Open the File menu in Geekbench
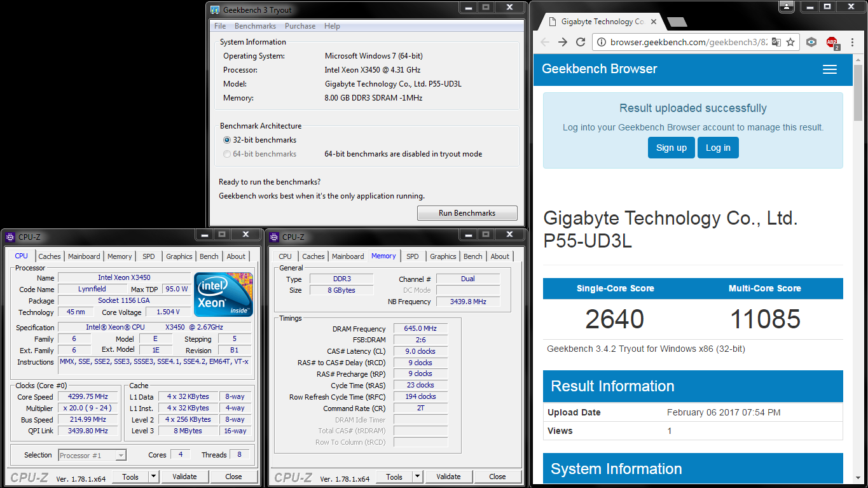 coord(220,26)
